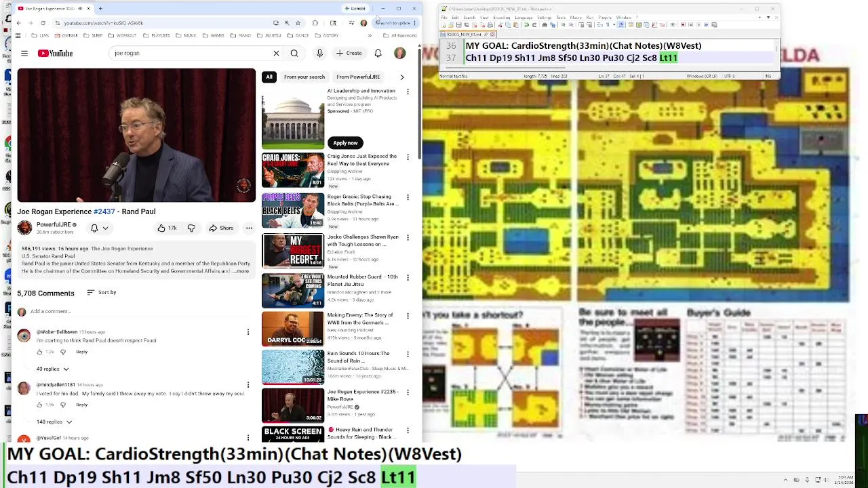This screenshot has width=868, height=488.
Task: Dislike the mindyallen1181 comment
Action: point(63,405)
